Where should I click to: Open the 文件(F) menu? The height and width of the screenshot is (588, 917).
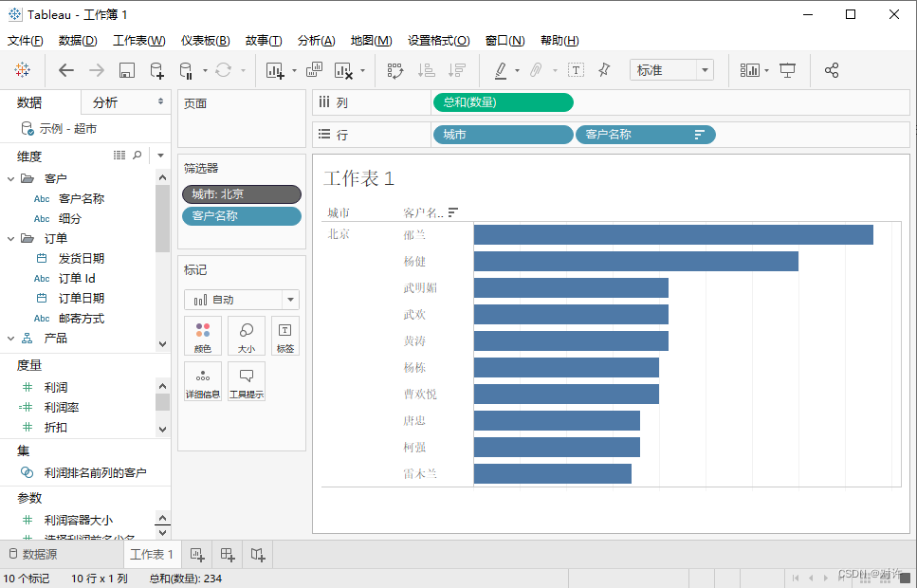pos(26,41)
